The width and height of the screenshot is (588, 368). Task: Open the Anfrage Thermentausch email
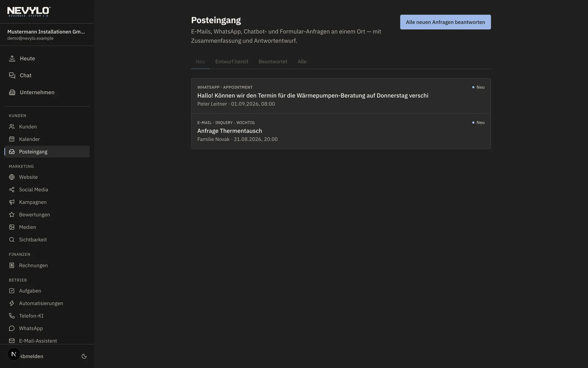pos(341,131)
